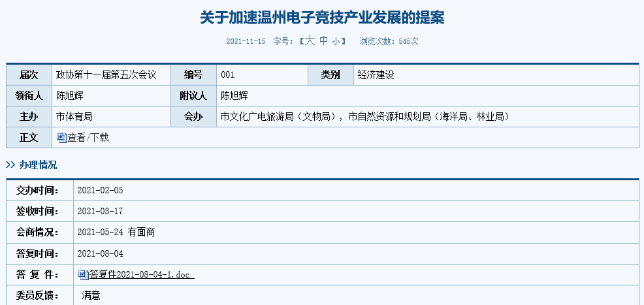Click the 办理情况 section heading
Screen dimensions: 644x305
click(x=37, y=165)
